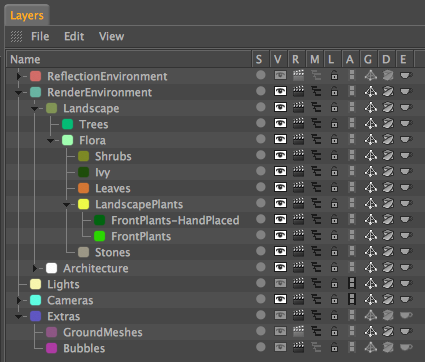
Task: Select the FrontPlants-HandPlaced layer name
Action: click(175, 220)
